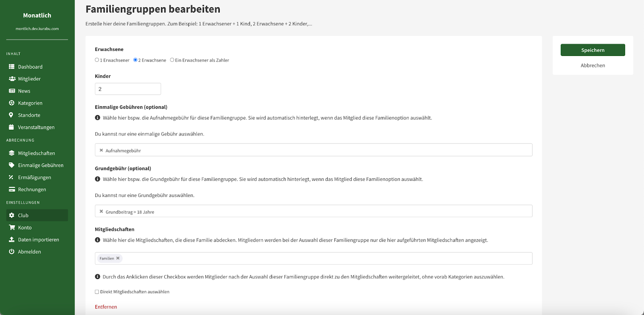Select the Standorte location pin icon
The height and width of the screenshot is (315, 644).
(x=11, y=115)
